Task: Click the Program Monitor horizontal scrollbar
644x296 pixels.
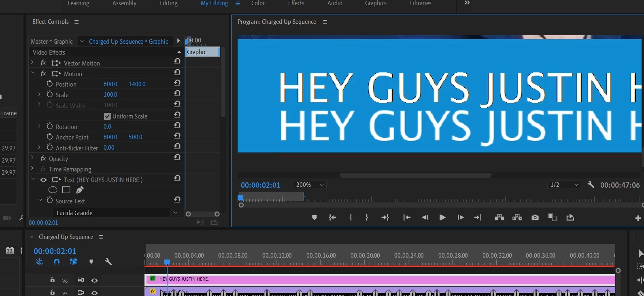Action: pyautogui.click(x=416, y=175)
